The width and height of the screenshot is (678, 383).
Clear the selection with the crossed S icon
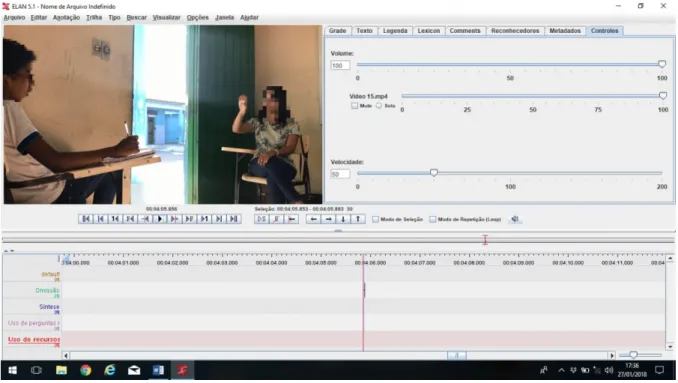pyautogui.click(x=277, y=219)
